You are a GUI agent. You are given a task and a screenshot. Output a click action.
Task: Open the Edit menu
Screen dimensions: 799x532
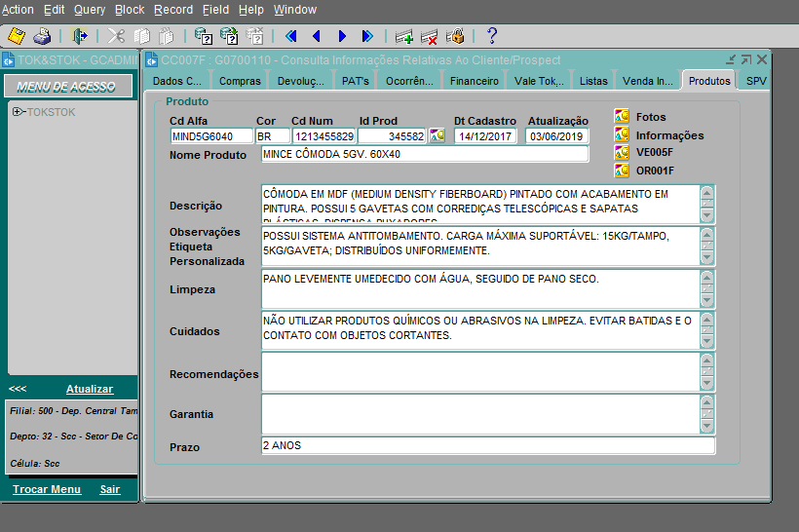pyautogui.click(x=54, y=10)
